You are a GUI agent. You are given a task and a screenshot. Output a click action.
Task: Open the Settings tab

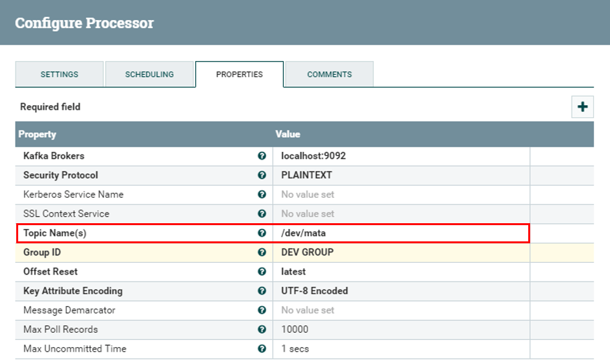point(59,75)
